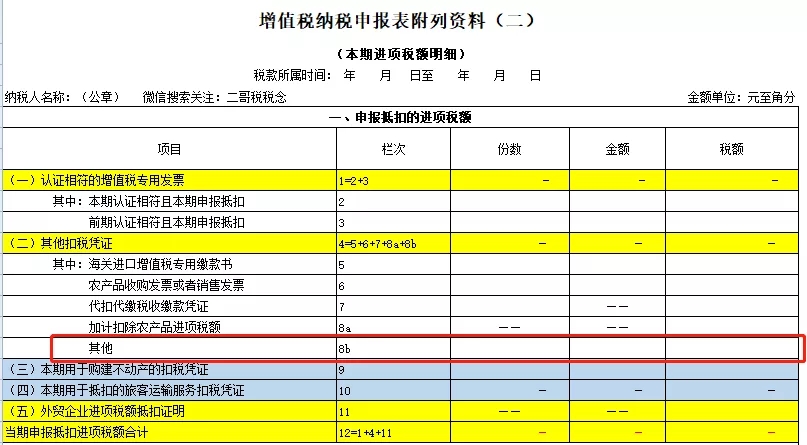Viewport: 807px width, 445px height.
Task: Click 份数 cell for 本期认证相符且本期申报抵扣
Action: pyautogui.click(x=510, y=202)
